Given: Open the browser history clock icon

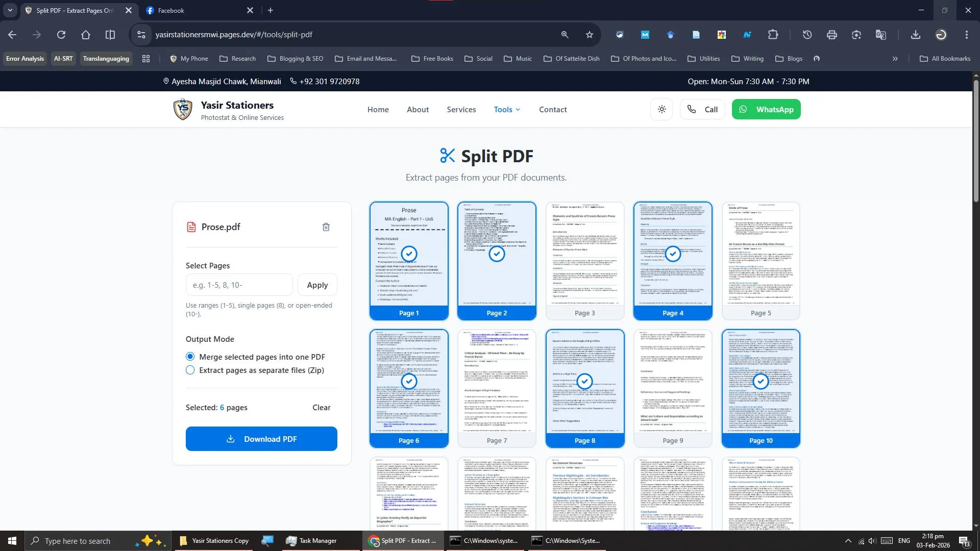Looking at the screenshot, I should (807, 35).
